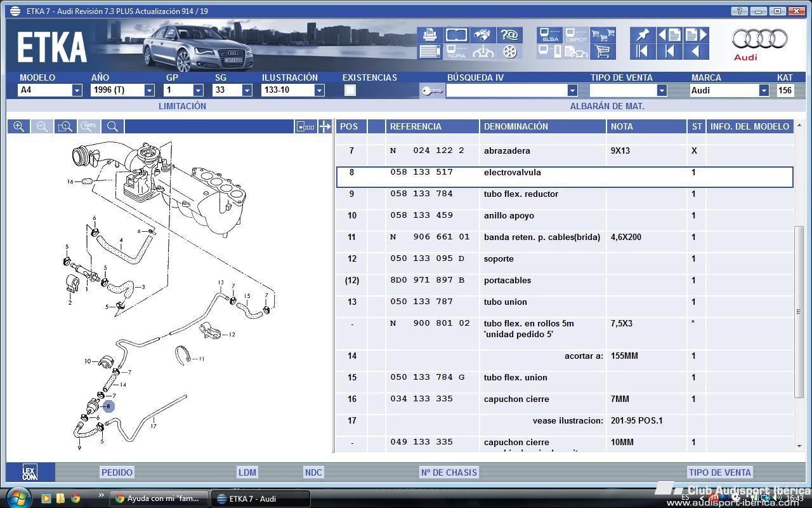Image resolution: width=812 pixels, height=508 pixels.
Task: Click the DENOMINACIÓN column header
Action: click(542, 126)
